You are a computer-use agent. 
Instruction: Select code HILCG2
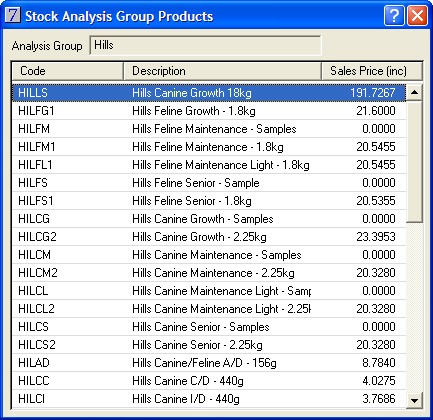[37, 237]
